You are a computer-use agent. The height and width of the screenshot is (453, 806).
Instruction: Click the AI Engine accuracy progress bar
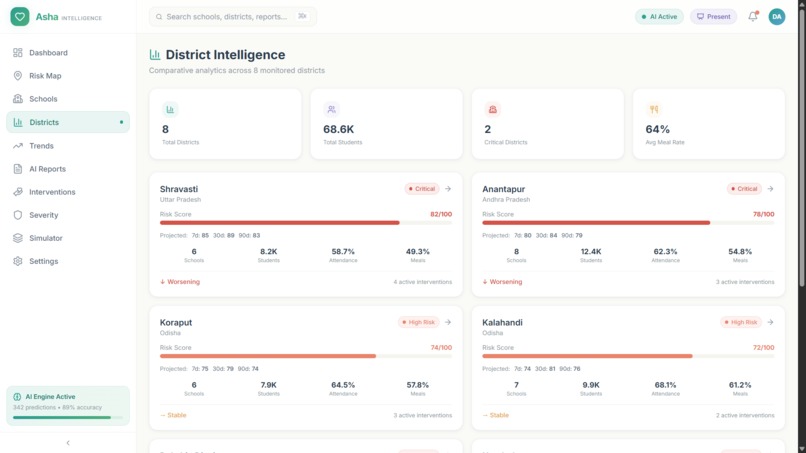click(68, 418)
